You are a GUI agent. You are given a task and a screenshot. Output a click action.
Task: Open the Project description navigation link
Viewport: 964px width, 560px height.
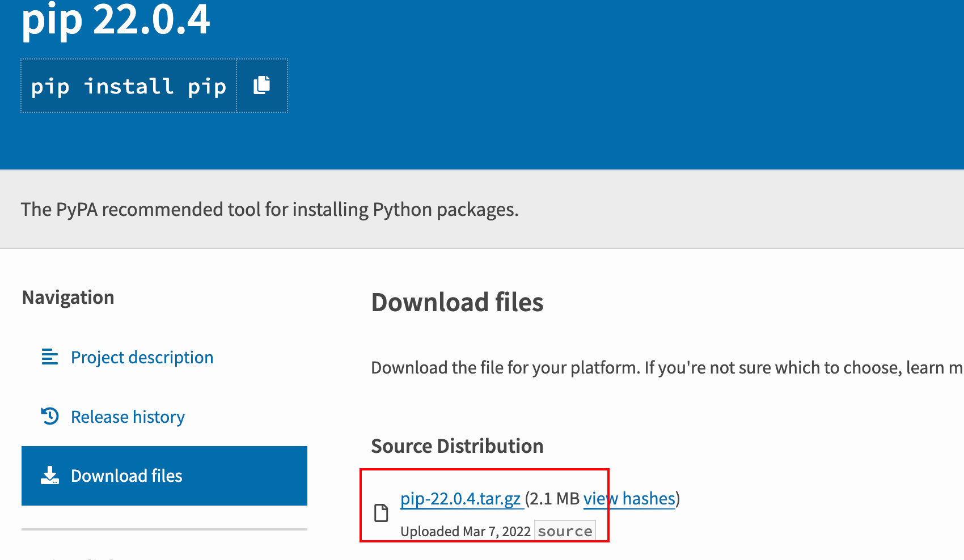pos(142,358)
